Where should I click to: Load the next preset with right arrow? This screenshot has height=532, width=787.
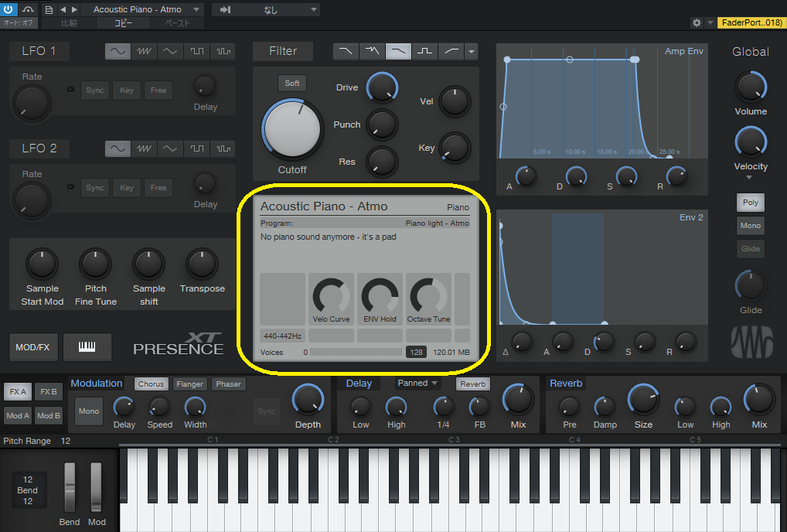point(74,9)
